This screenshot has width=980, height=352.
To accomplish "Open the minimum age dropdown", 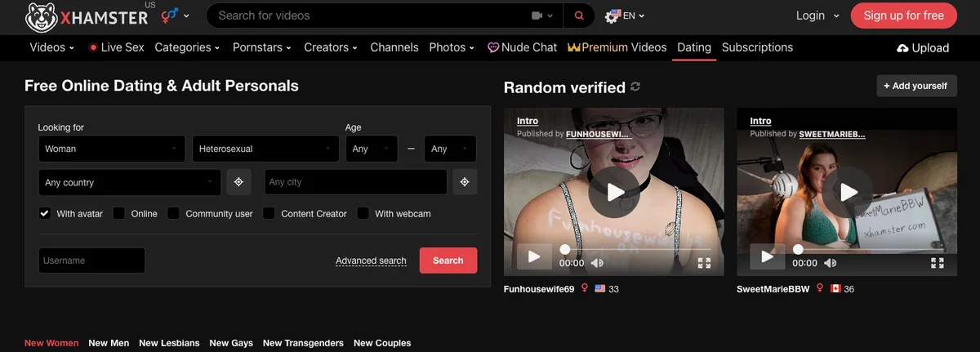I will (372, 149).
